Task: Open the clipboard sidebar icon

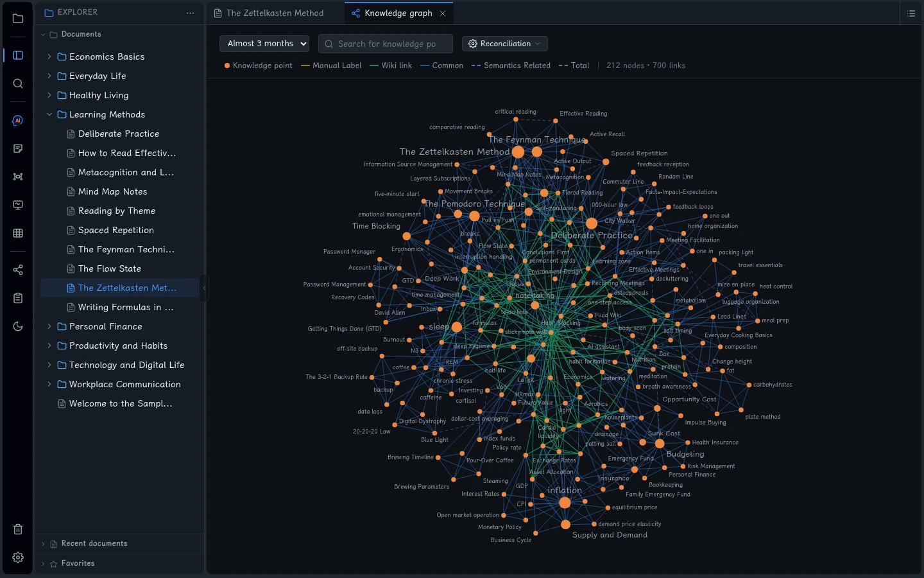Action: point(18,298)
